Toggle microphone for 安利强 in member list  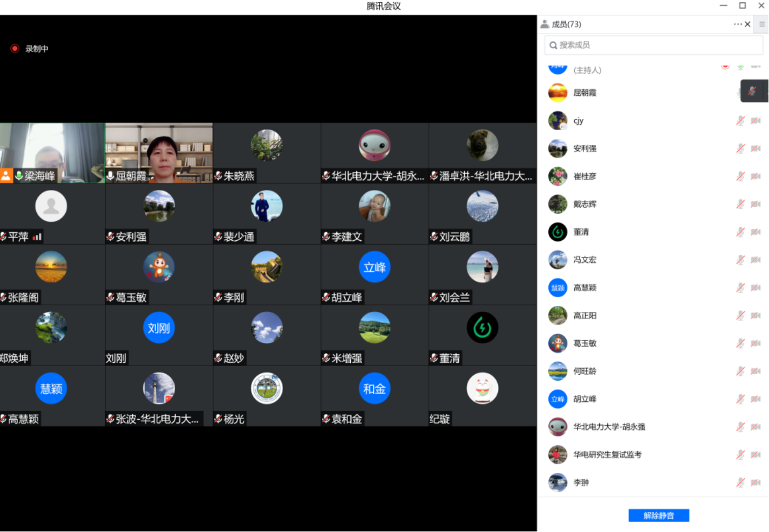(740, 148)
